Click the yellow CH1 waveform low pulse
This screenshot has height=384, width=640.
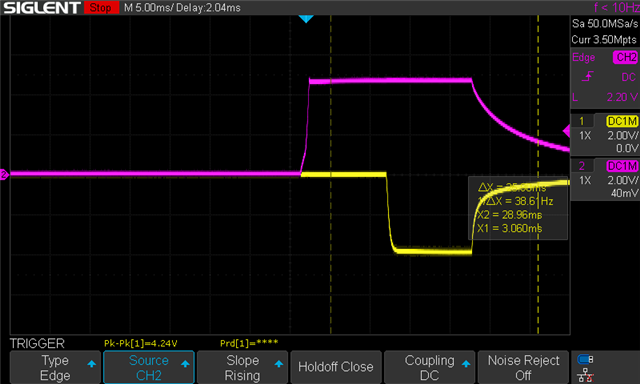(433, 251)
